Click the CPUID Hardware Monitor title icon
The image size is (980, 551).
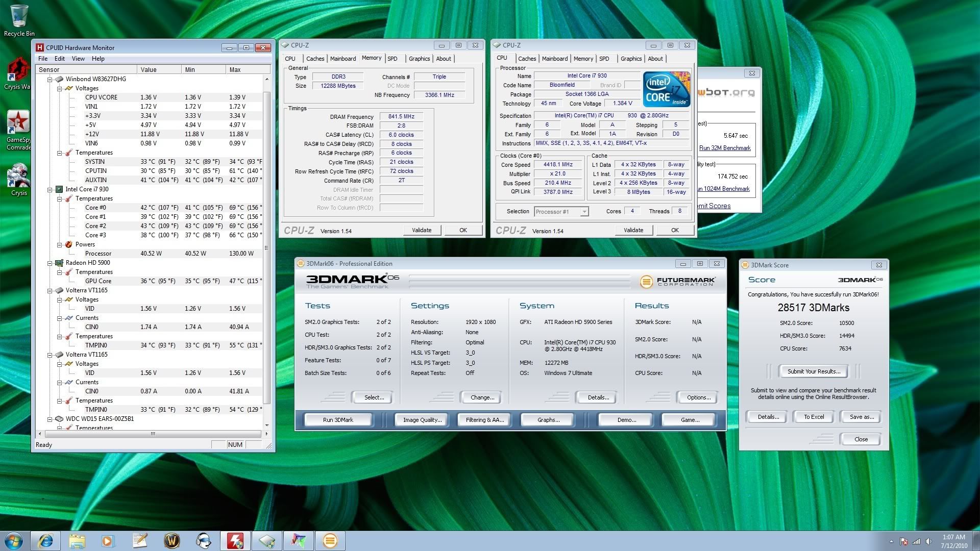(40, 47)
